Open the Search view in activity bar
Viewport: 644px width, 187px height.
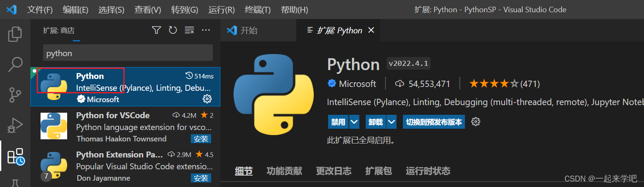[15, 65]
